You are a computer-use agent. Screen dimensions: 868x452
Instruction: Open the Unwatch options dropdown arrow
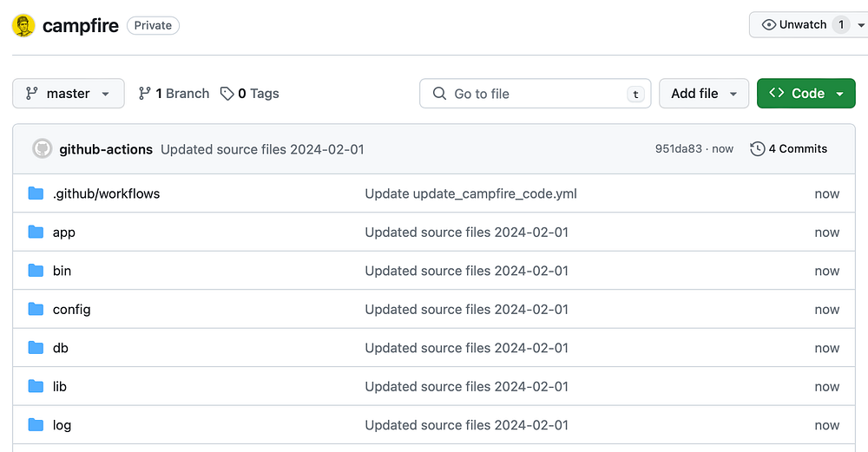[x=860, y=25]
